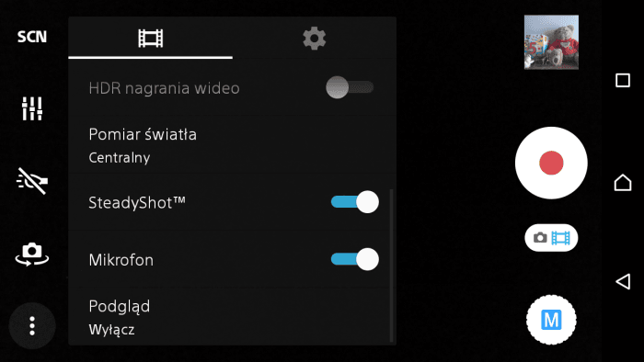Screen dimensions: 644x362
Task: Toggle HDR nagrania wideo switch
Action: (350, 87)
